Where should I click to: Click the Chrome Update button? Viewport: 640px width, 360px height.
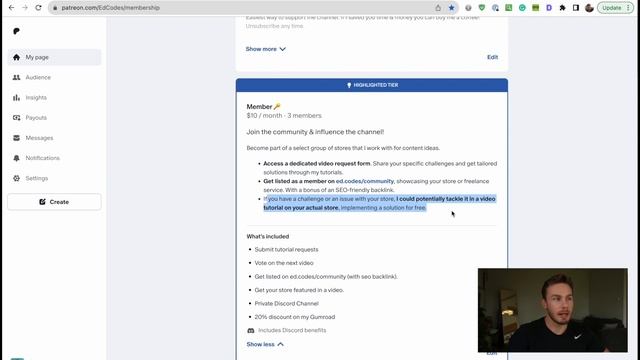(616, 8)
